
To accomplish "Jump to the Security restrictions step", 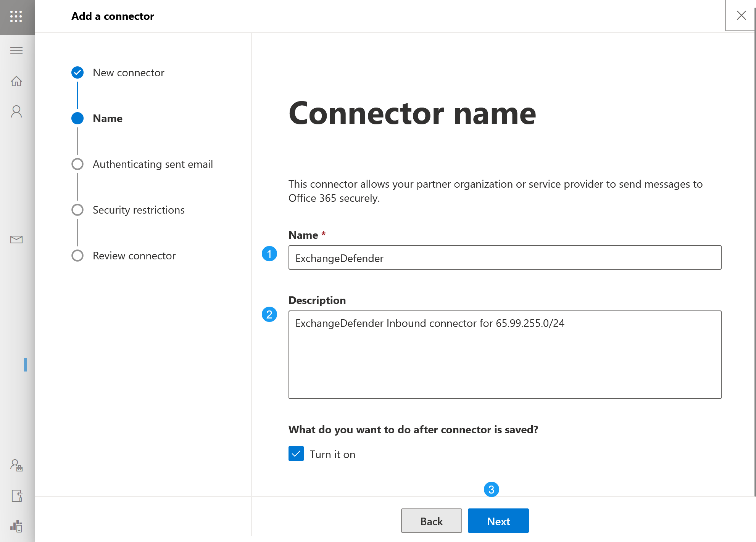I will tap(138, 210).
